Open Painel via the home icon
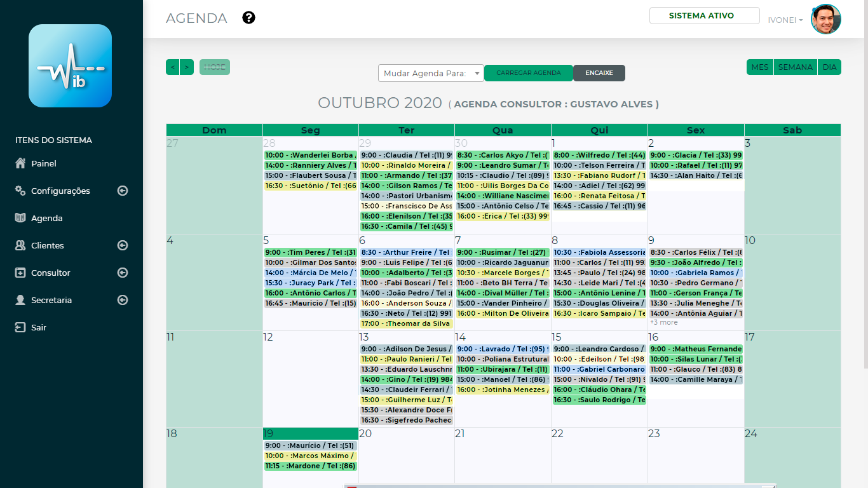 [x=20, y=163]
